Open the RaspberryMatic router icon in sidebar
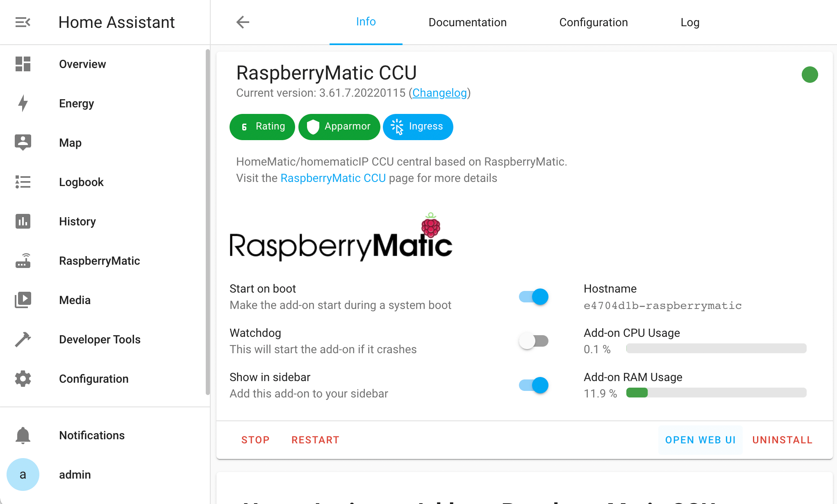 (x=23, y=261)
